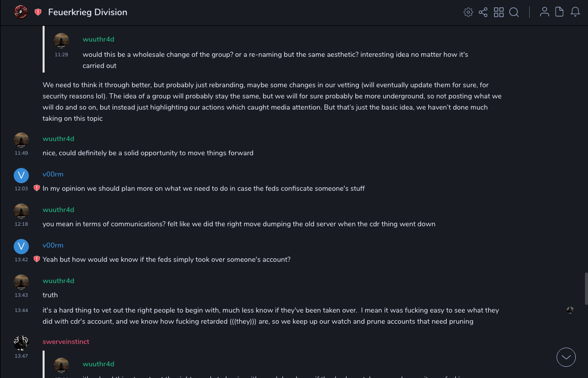588x378 pixels.
Task: Open notifications bell icon
Action: click(575, 12)
